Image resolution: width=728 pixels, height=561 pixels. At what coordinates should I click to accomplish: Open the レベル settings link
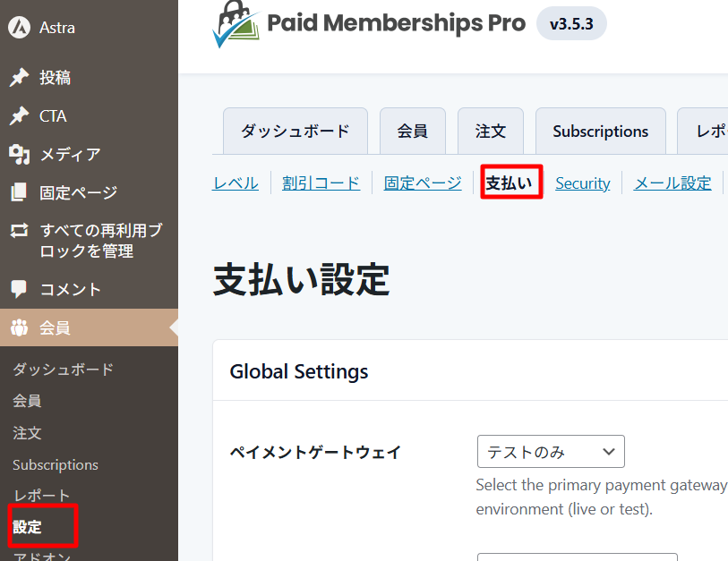235,183
